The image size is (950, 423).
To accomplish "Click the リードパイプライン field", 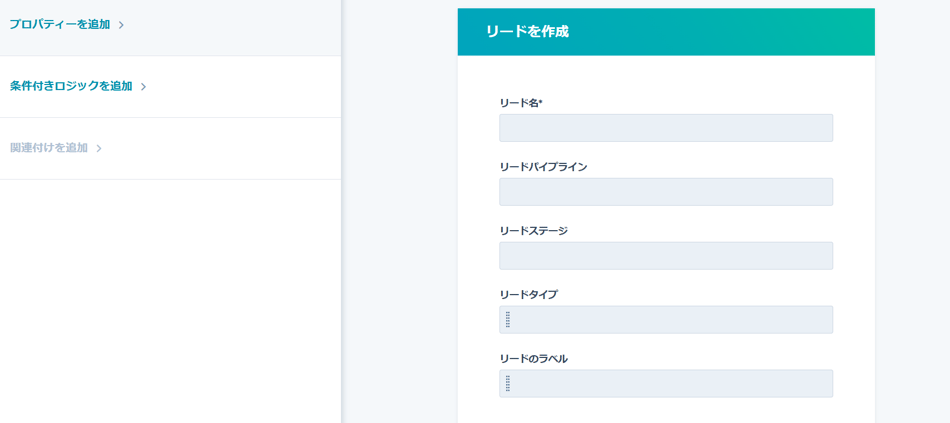I will point(666,192).
